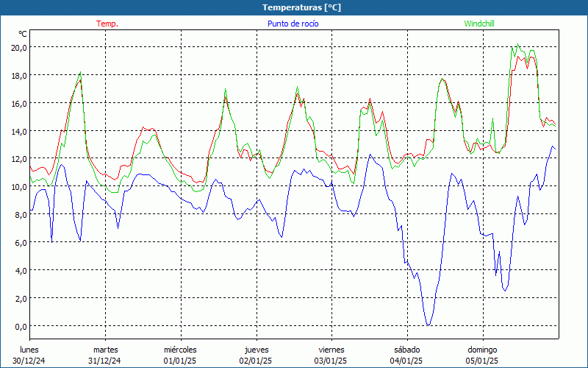Screen dimensions: 588x368
Task: Click the "martes" day label
Action: (106, 350)
